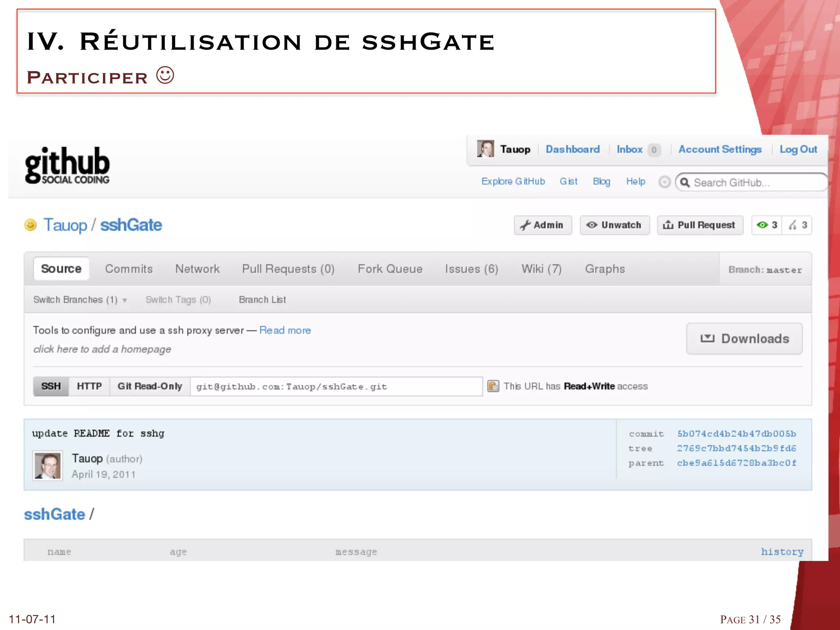Open the Fork Queue tab
840x630 pixels.
(390, 269)
